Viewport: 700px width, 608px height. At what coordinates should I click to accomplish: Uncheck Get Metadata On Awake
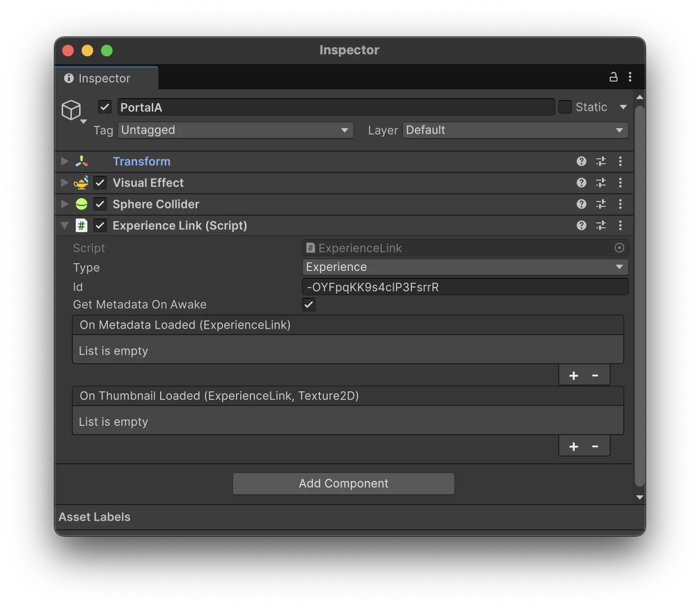pos(308,304)
